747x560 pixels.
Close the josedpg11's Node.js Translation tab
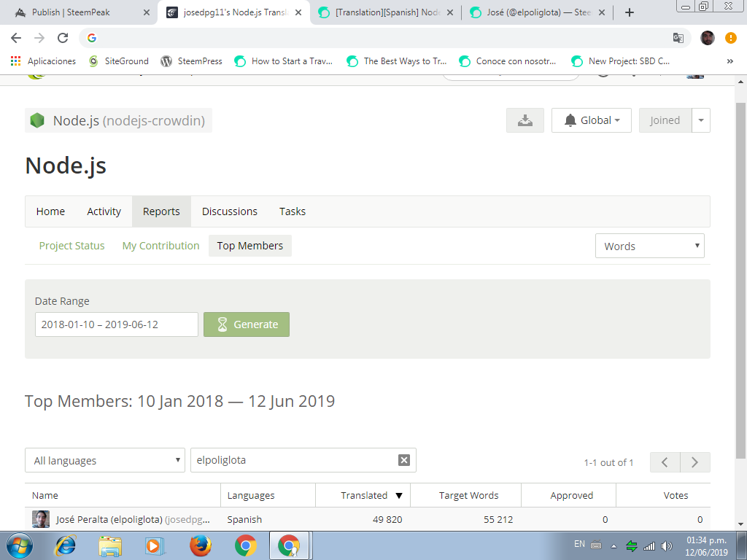point(298,12)
